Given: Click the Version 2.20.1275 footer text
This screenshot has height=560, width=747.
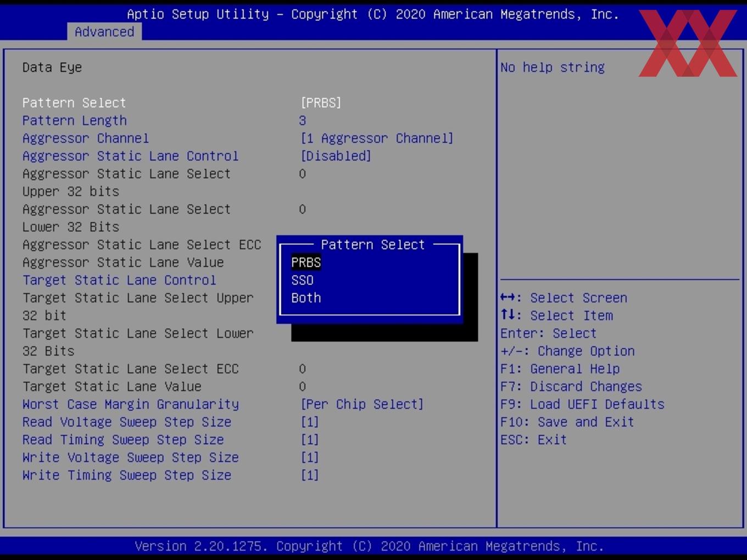Looking at the screenshot, I should pyautogui.click(x=369, y=546).
